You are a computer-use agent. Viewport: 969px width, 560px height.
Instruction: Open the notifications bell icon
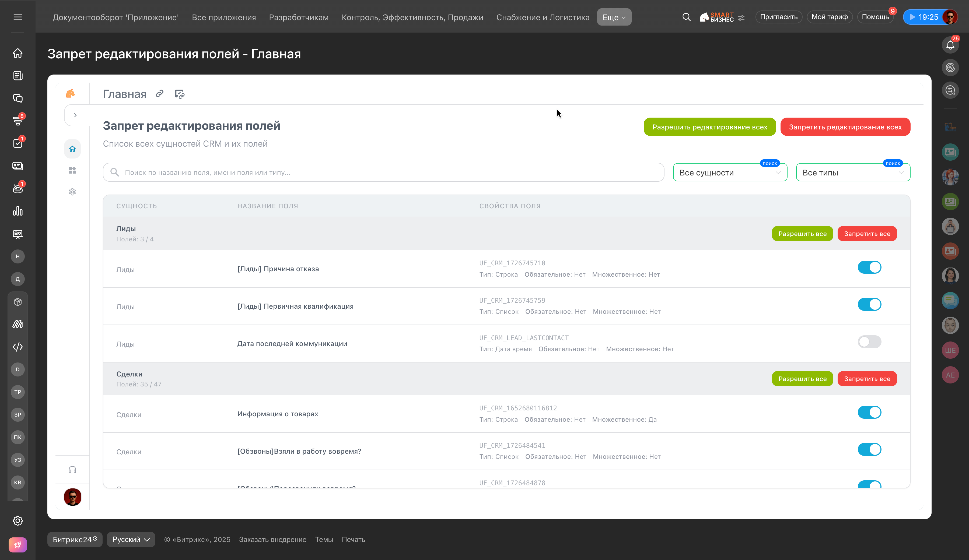pos(950,45)
